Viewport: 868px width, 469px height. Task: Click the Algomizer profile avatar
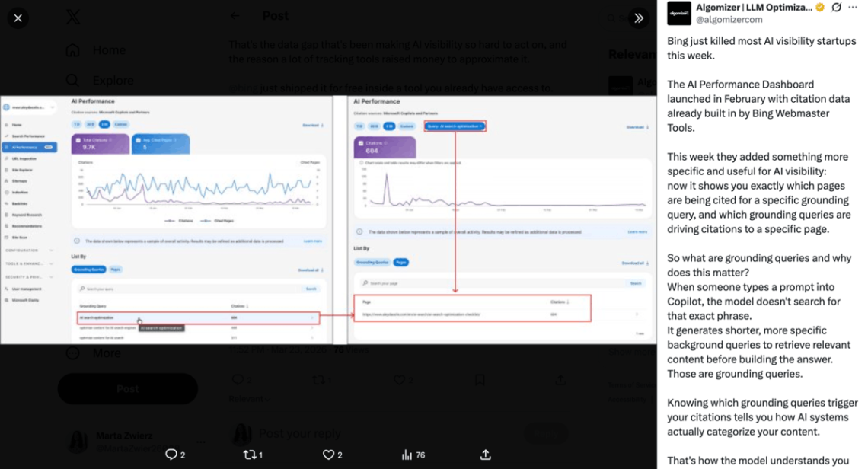click(678, 13)
